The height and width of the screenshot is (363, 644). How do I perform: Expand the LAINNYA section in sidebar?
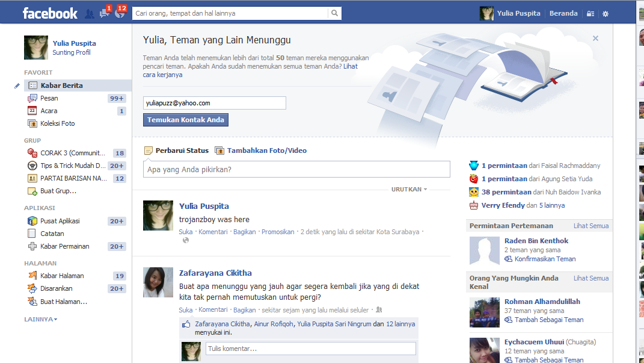41,319
